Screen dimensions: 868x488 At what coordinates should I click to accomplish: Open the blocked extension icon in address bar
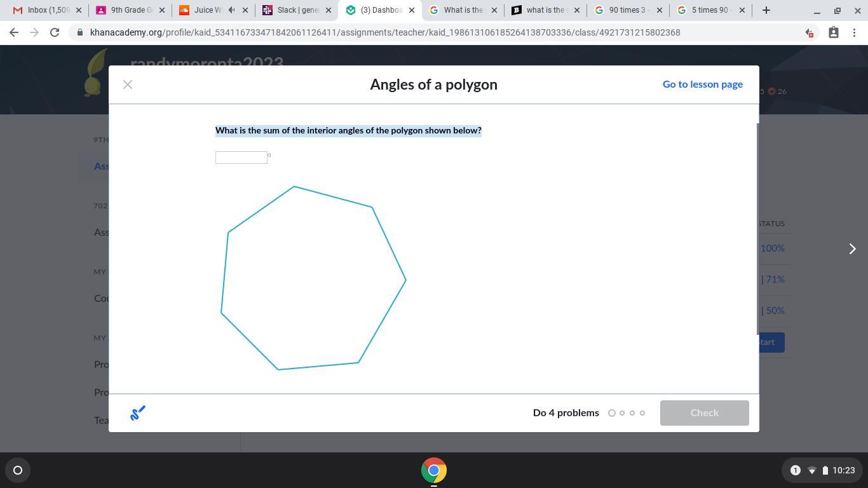[809, 32]
